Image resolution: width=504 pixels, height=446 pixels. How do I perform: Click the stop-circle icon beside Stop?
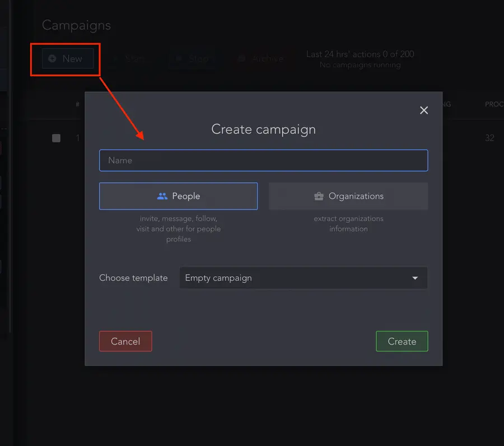[x=179, y=58]
